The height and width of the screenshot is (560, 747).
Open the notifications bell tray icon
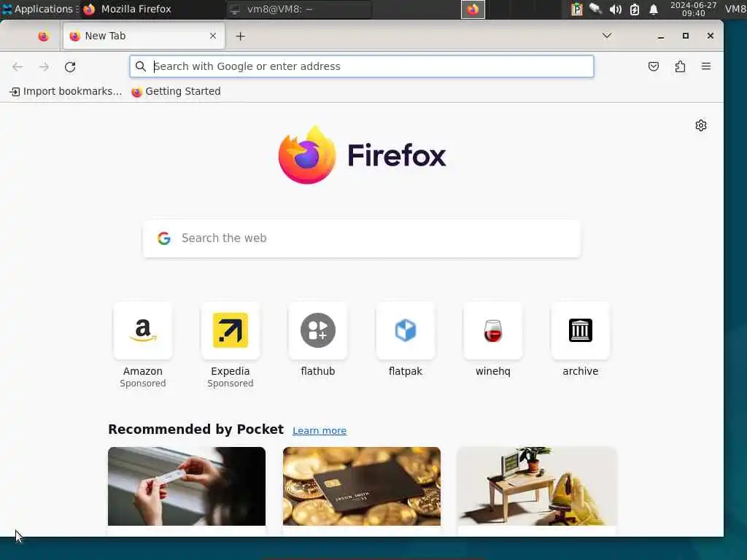tap(654, 9)
